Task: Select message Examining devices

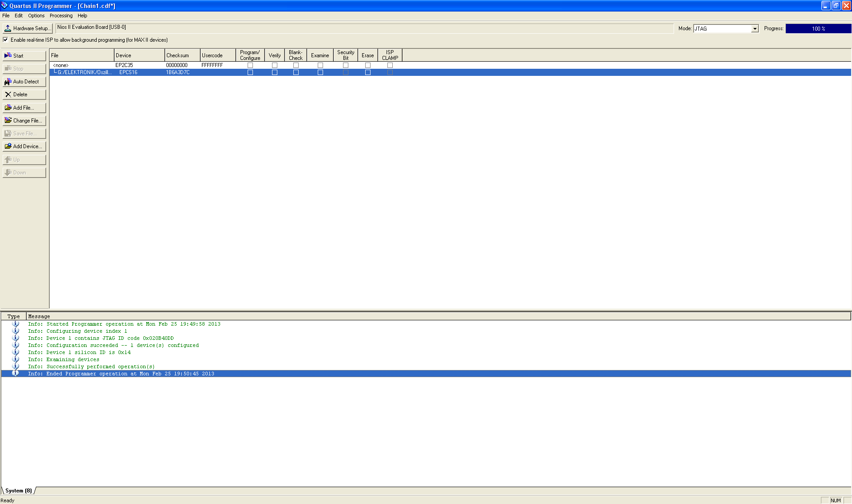Action: 64,360
